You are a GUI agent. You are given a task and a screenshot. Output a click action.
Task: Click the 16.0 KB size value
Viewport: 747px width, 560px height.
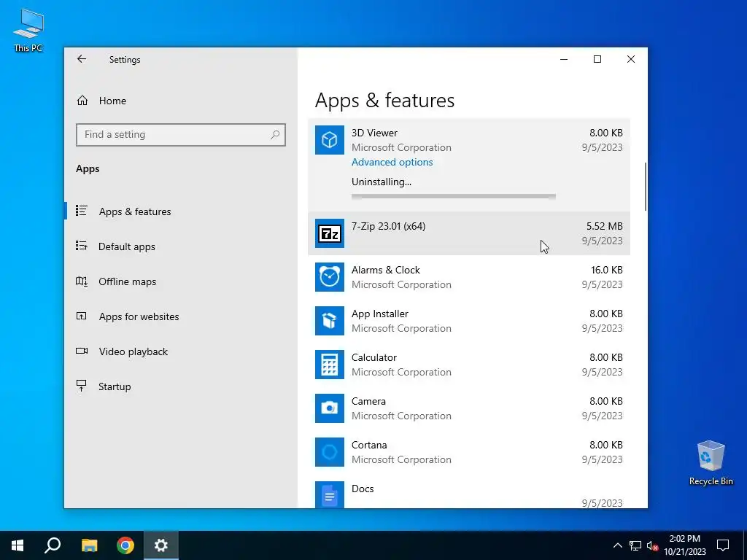pyautogui.click(x=606, y=270)
